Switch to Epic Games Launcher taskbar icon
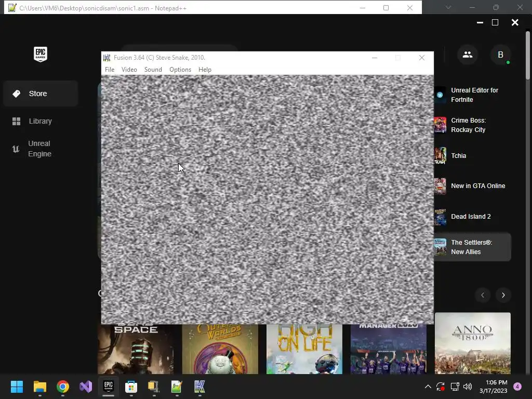 pos(108,387)
